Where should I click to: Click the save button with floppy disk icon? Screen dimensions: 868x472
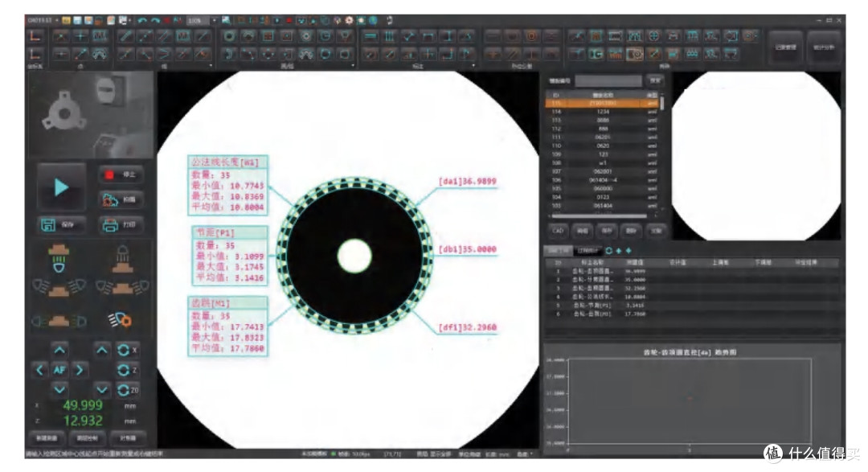pyautogui.click(x=61, y=225)
